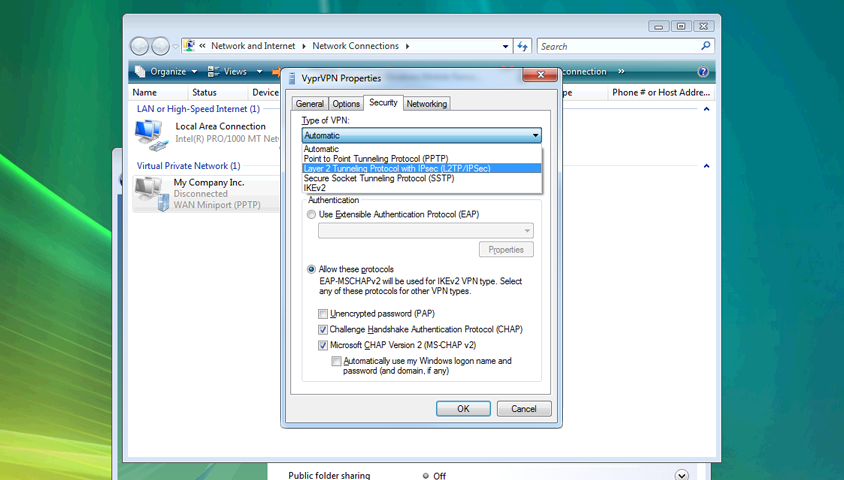The height and width of the screenshot is (480, 844).
Task: Switch to the General tab
Action: click(309, 104)
